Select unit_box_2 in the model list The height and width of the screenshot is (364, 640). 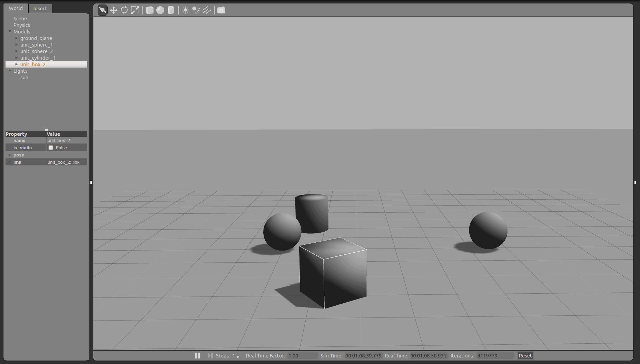tap(33, 64)
